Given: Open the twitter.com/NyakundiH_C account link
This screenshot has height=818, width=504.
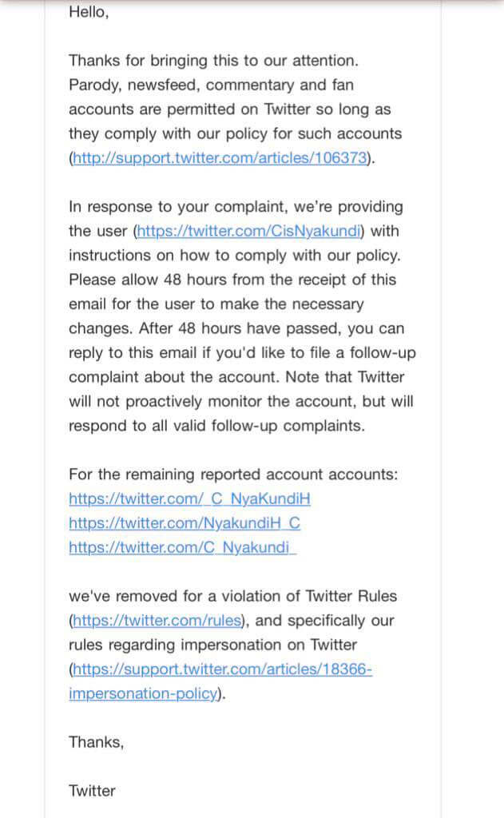Looking at the screenshot, I should (x=185, y=522).
